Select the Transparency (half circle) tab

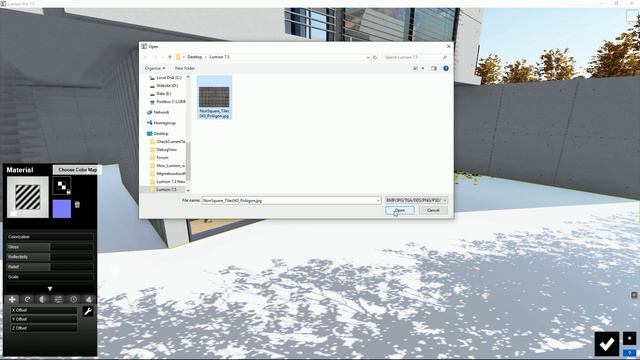[x=42, y=299]
